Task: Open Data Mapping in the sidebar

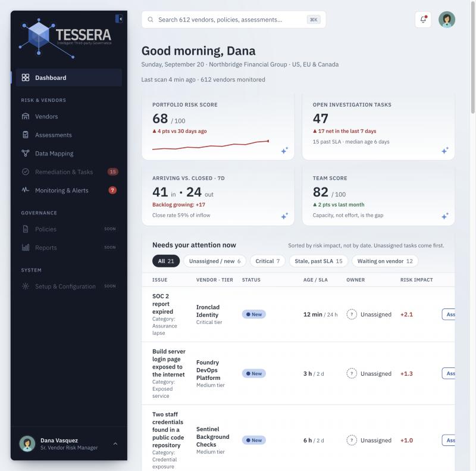Action: tap(69, 154)
